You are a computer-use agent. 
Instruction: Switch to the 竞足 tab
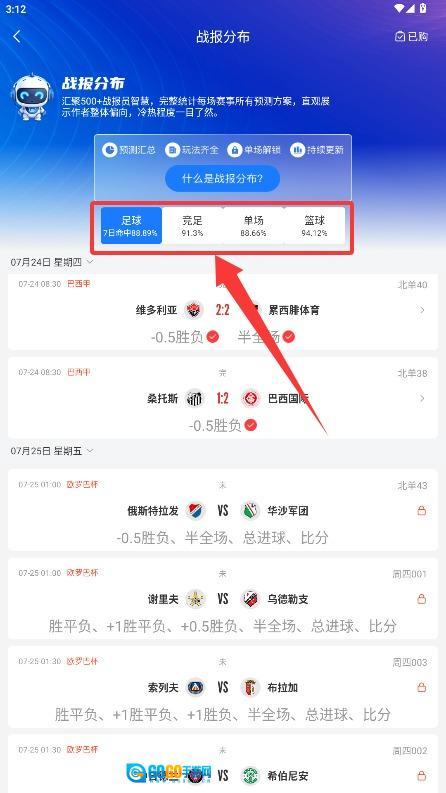click(x=192, y=226)
